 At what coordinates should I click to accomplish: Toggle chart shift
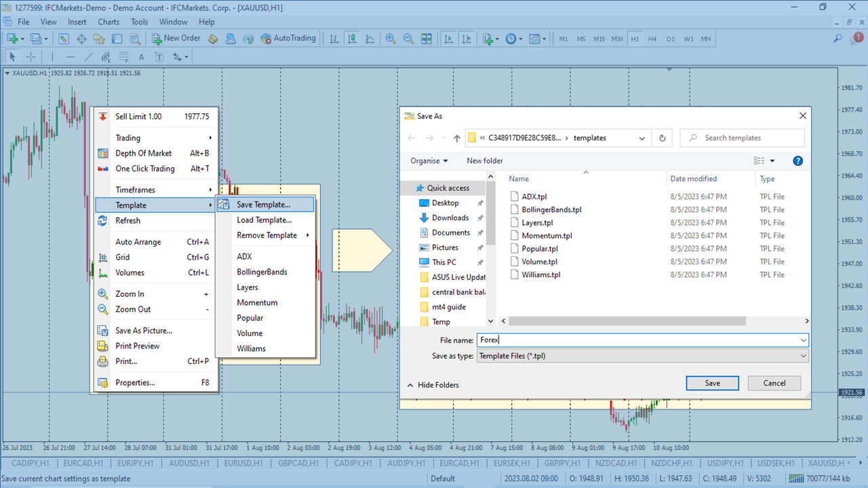click(x=467, y=39)
